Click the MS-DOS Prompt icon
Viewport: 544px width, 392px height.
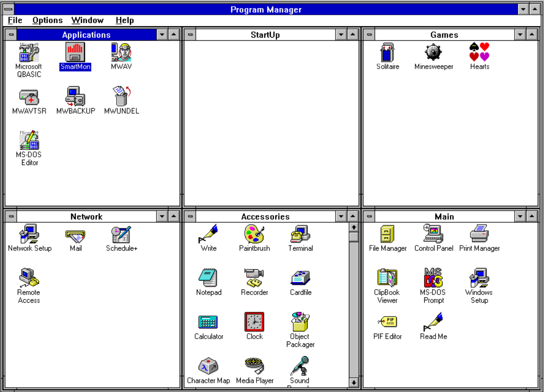pyautogui.click(x=433, y=278)
